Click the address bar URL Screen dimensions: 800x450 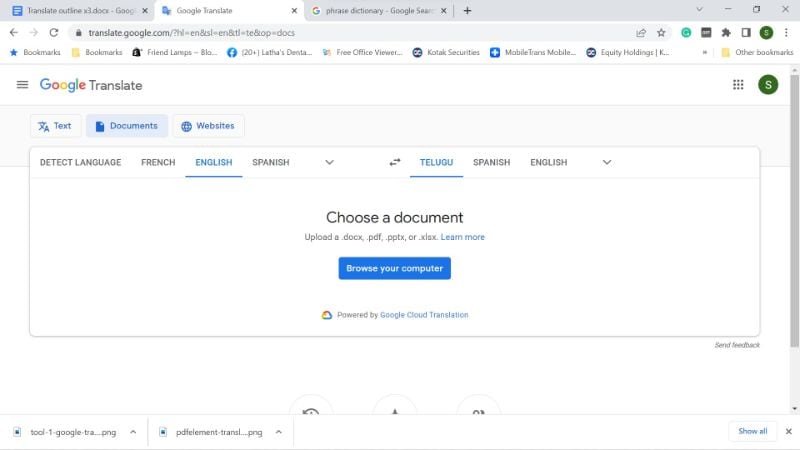click(191, 33)
